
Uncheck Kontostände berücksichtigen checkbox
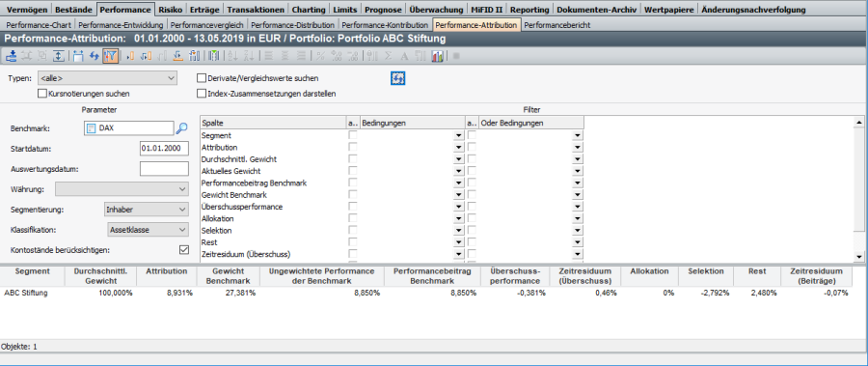tap(184, 249)
